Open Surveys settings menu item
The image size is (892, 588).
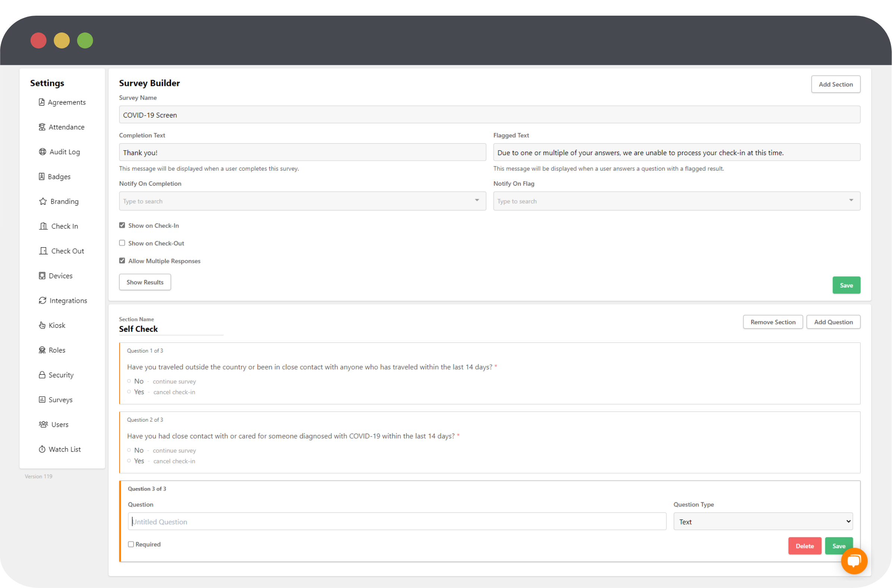click(60, 400)
